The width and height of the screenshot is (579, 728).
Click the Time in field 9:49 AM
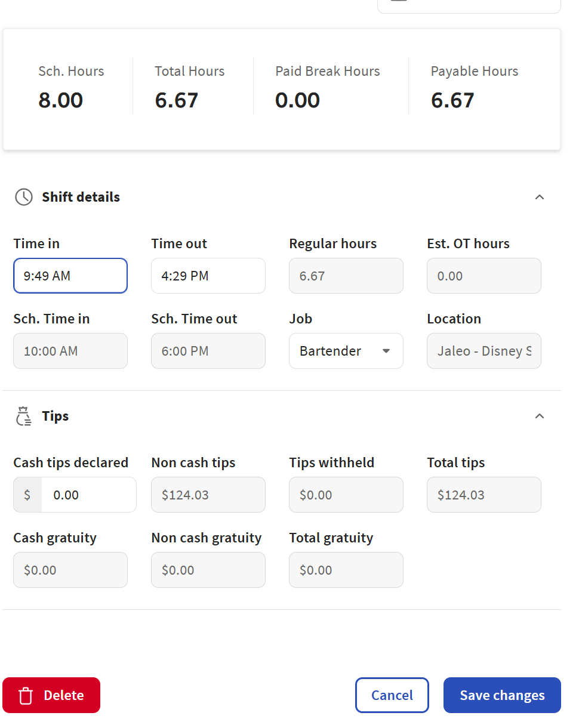[70, 276]
